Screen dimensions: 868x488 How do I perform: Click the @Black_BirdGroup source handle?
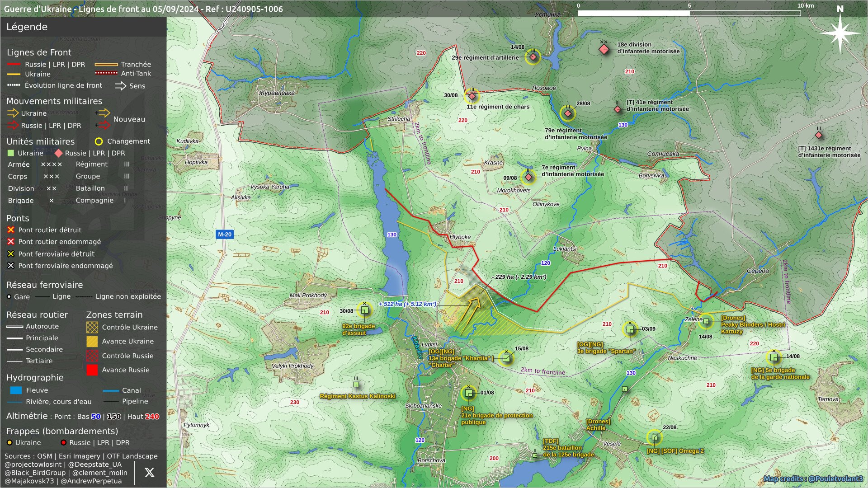coord(35,473)
